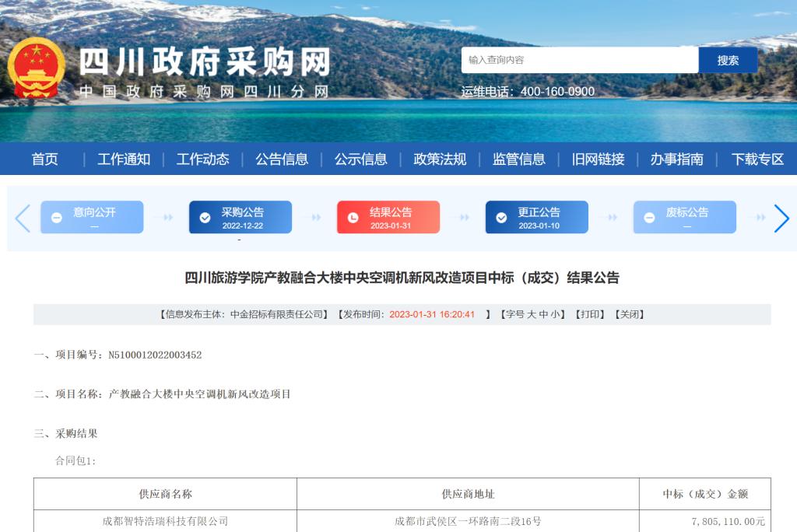
Task: Open 下载专区 navigation item
Action: click(757, 159)
